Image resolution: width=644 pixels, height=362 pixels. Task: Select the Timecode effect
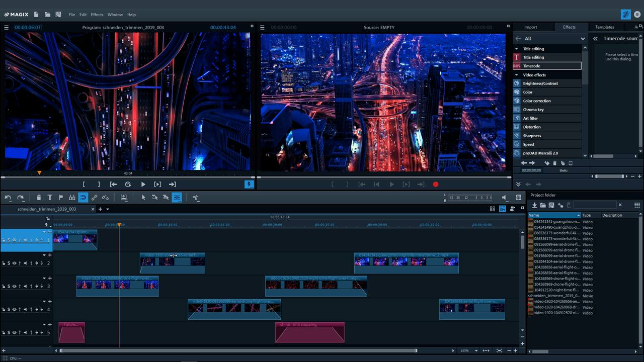coord(547,66)
